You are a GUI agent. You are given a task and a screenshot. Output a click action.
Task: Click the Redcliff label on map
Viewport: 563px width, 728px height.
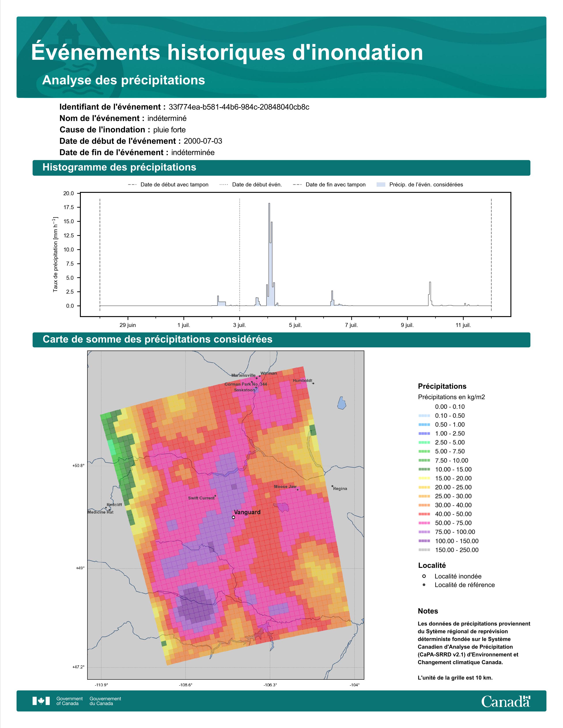[114, 505]
